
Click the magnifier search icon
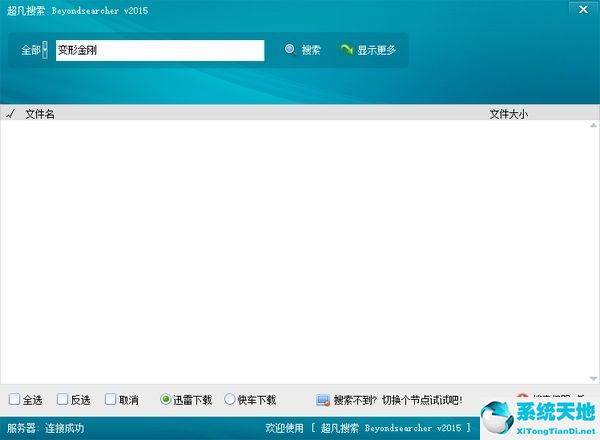pyautogui.click(x=290, y=50)
